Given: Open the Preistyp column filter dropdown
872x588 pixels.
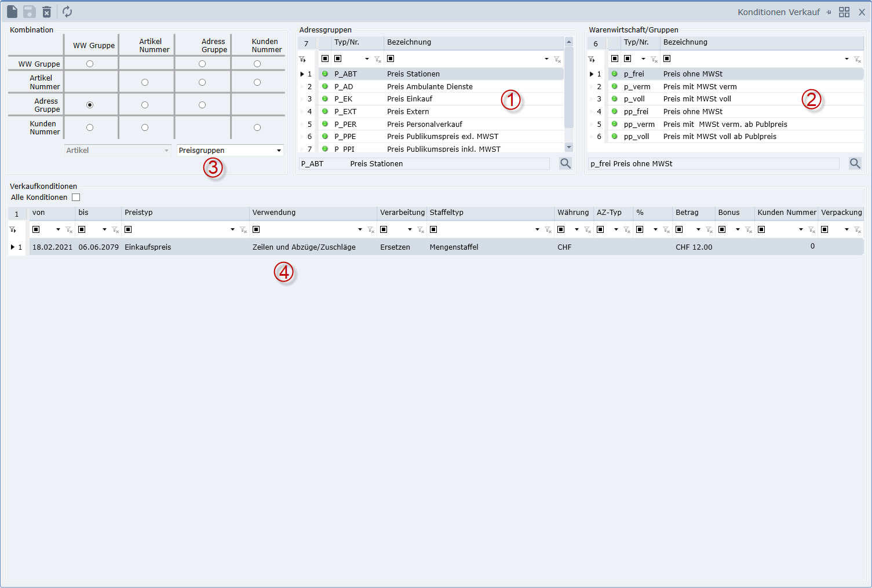Looking at the screenshot, I should (232, 230).
